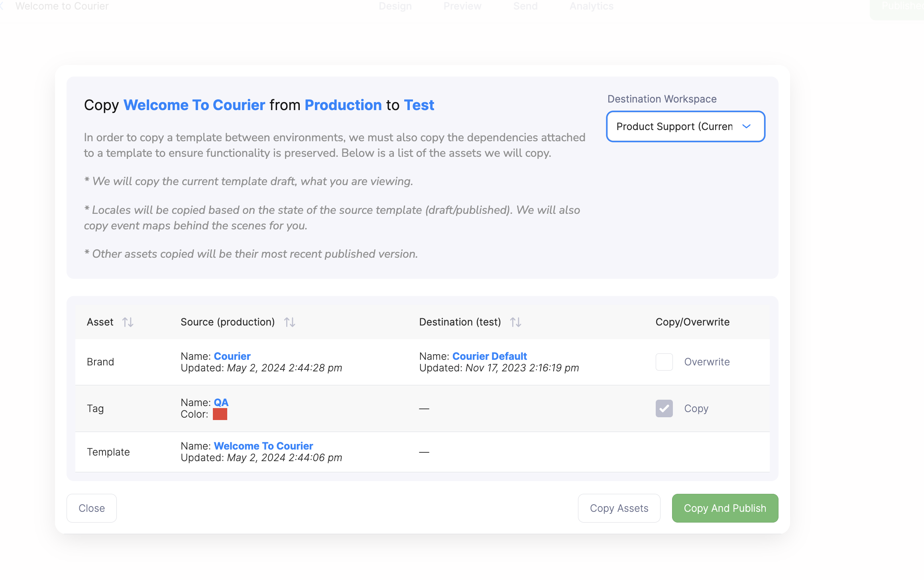Open the Courier brand link
Screen dimensions: 924x580
click(x=232, y=356)
